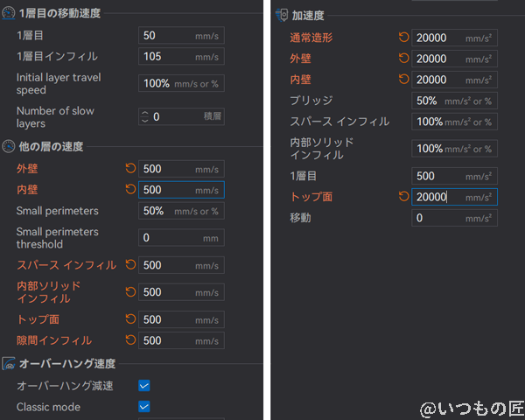Reset the 隙間インフィル speed value icon
The width and height of the screenshot is (525, 420).
coord(130,340)
